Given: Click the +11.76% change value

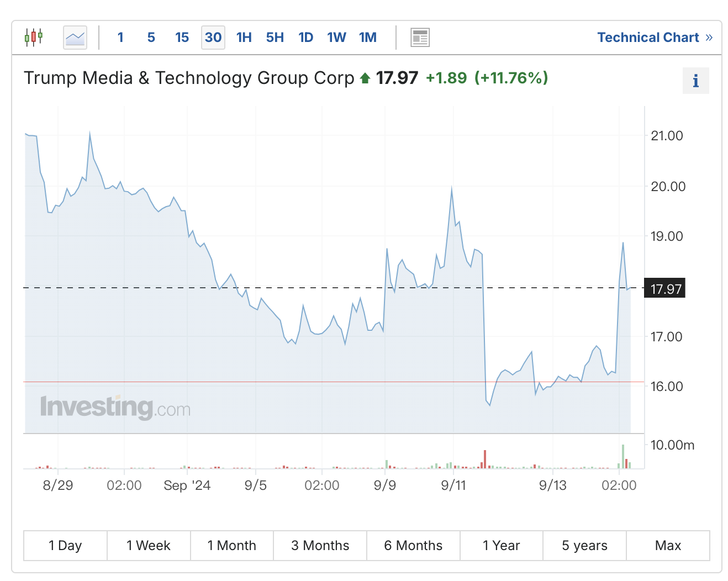Looking at the screenshot, I should click(x=511, y=78).
